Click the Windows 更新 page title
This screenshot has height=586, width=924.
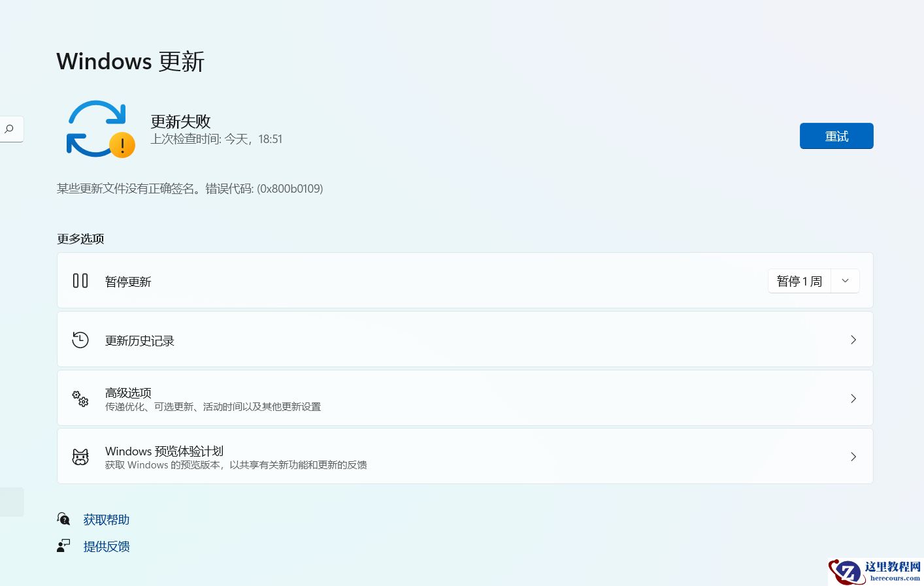pyautogui.click(x=130, y=61)
